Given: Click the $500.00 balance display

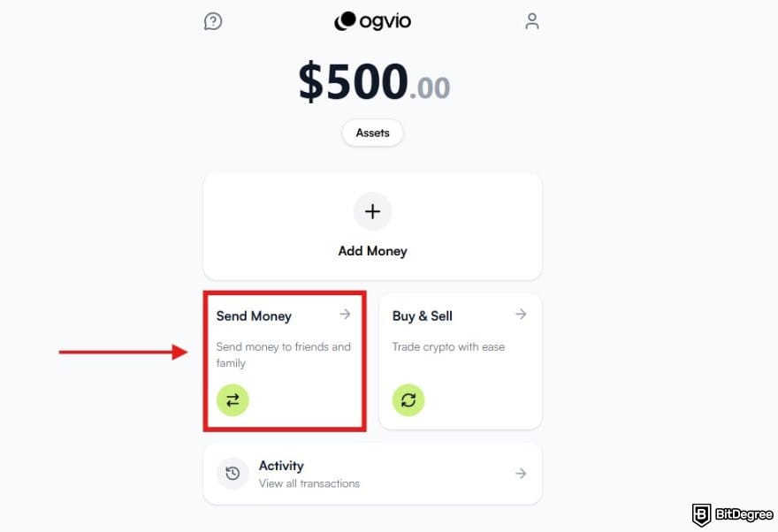Looking at the screenshot, I should coord(372,82).
